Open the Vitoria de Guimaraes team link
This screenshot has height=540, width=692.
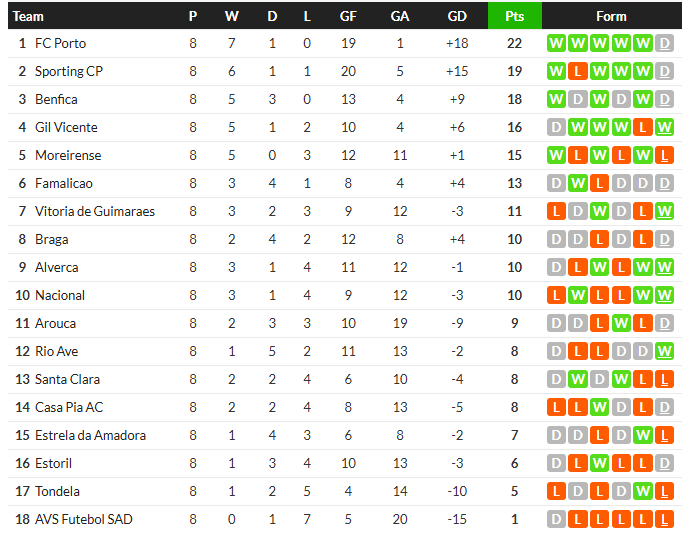(x=95, y=211)
